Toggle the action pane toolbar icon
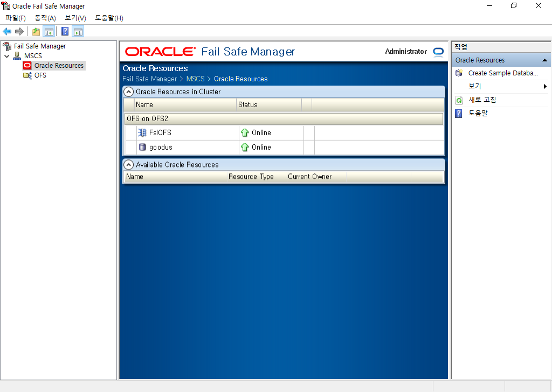 78,32
